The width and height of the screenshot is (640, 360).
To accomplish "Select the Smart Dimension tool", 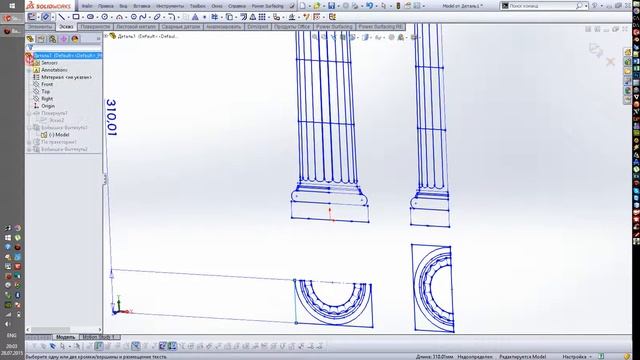I will [45, 17].
